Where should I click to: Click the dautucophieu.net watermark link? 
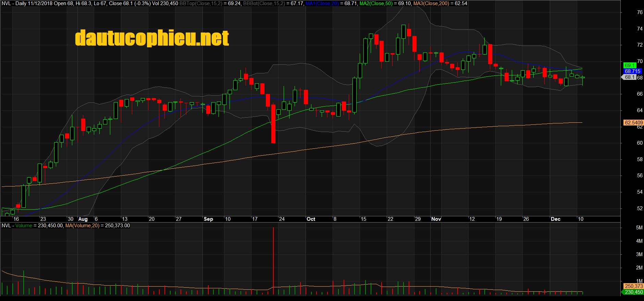(152, 38)
